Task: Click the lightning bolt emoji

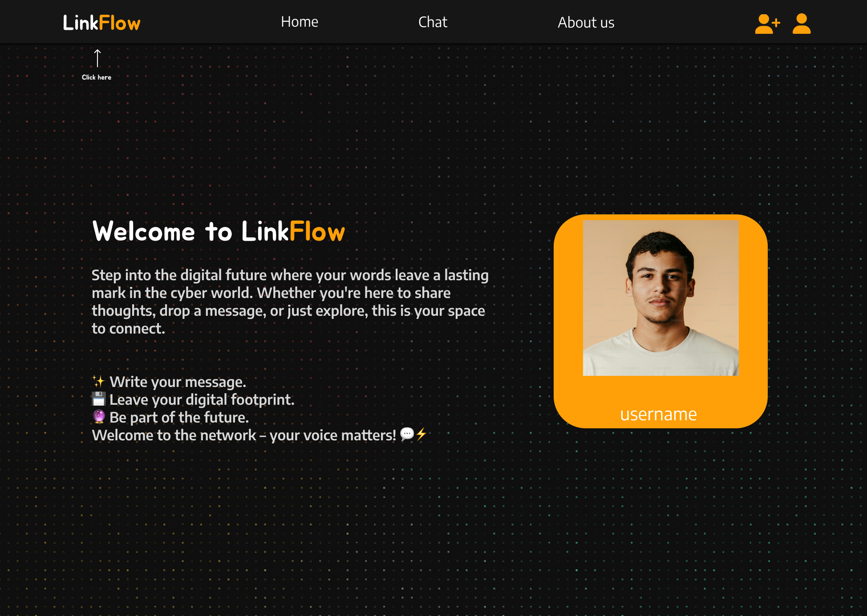Action: (421, 434)
